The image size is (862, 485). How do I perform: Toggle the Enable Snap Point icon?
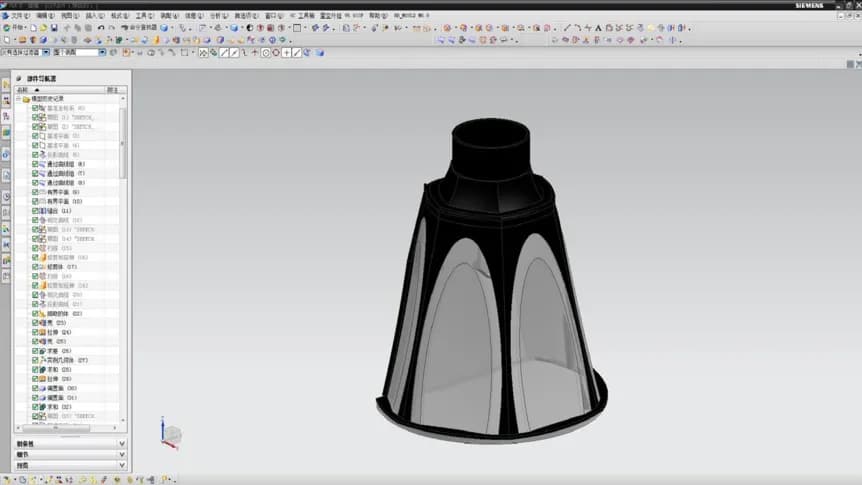203,53
